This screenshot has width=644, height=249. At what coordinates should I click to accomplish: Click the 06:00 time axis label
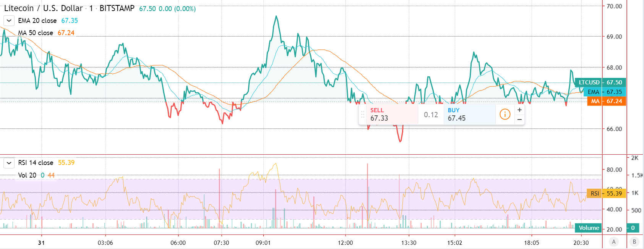tap(178, 243)
